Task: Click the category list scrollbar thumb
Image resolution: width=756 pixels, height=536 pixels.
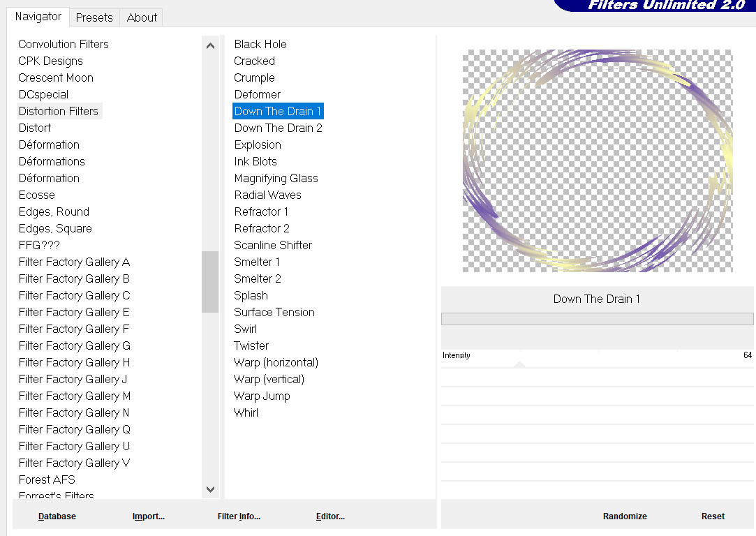Action: pos(210,281)
